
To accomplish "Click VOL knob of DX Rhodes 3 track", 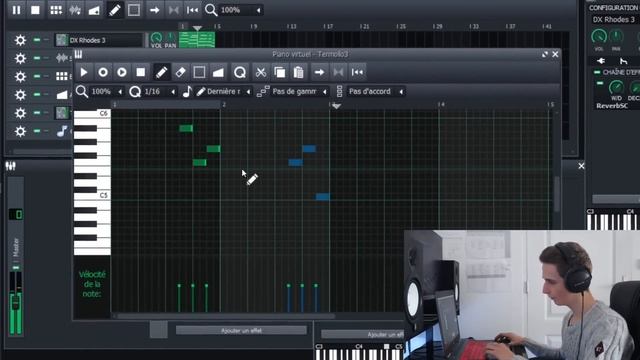I will 156,38.
